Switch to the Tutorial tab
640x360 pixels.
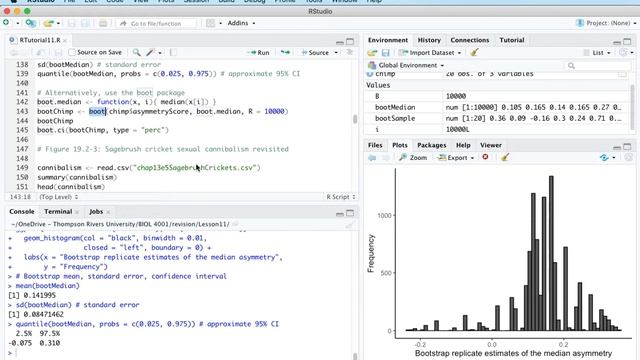[511, 40]
